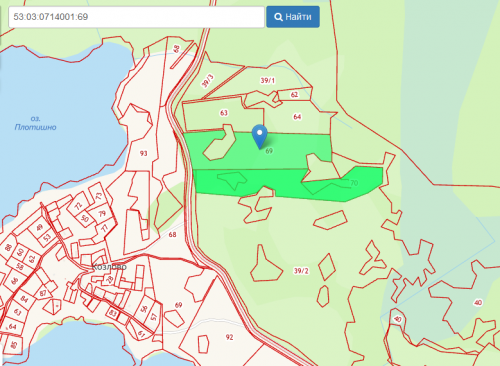Select parcel 92 at bottom
Screen dimensions: 500x366
(x=229, y=337)
